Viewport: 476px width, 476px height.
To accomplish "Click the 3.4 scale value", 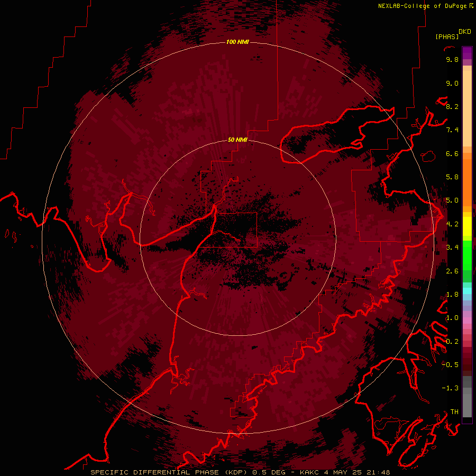I will coord(452,248).
